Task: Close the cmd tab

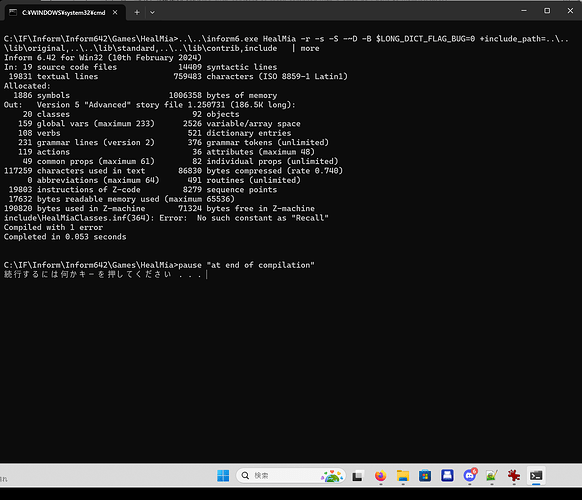Action: [115, 12]
